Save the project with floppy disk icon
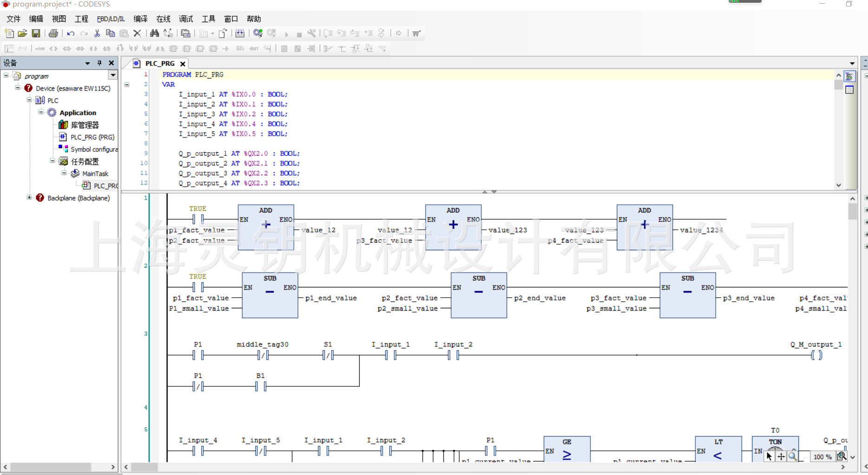868x475 pixels. click(x=36, y=33)
